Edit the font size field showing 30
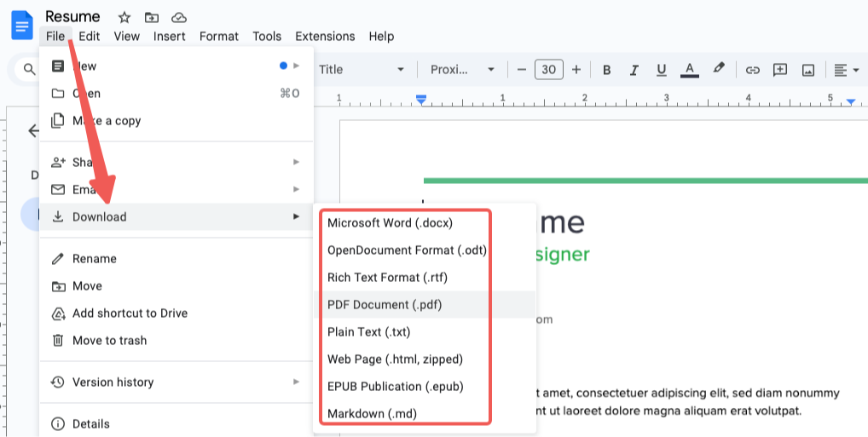This screenshot has height=437, width=868. pyautogui.click(x=548, y=69)
